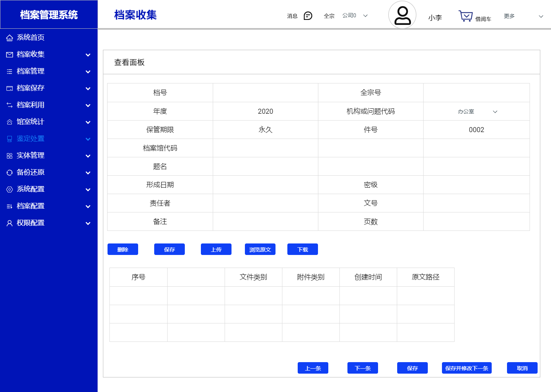This screenshot has width=551, height=392.
Task: Click the 保存并修改下一条 button
Action: tap(466, 368)
